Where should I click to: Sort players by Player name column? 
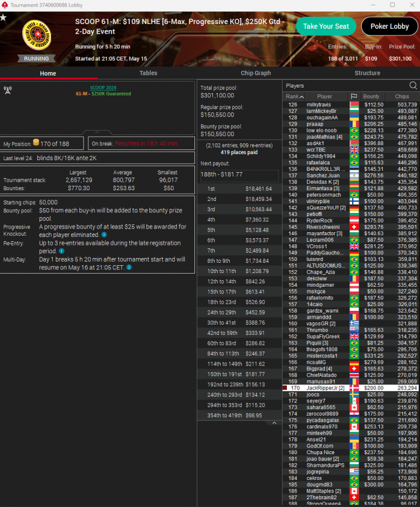tap(325, 97)
